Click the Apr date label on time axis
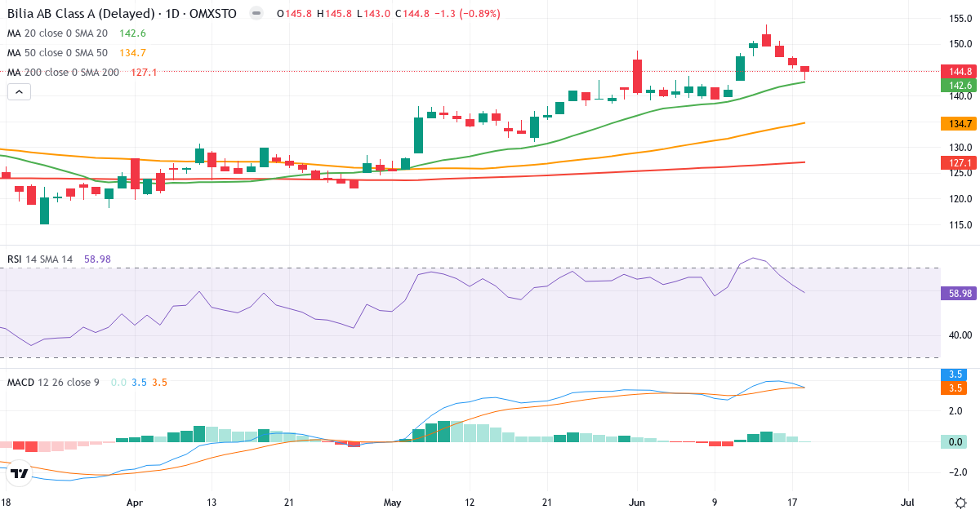 tap(136, 501)
